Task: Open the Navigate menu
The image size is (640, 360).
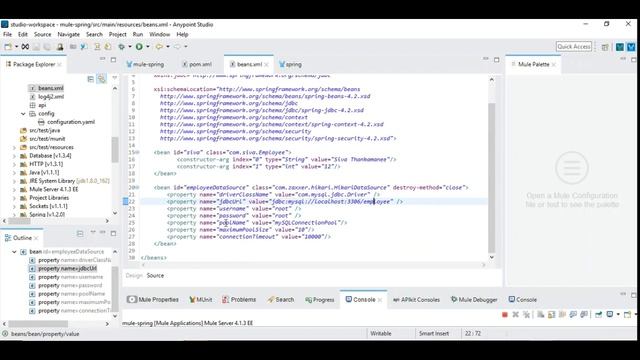Action: 69,34
